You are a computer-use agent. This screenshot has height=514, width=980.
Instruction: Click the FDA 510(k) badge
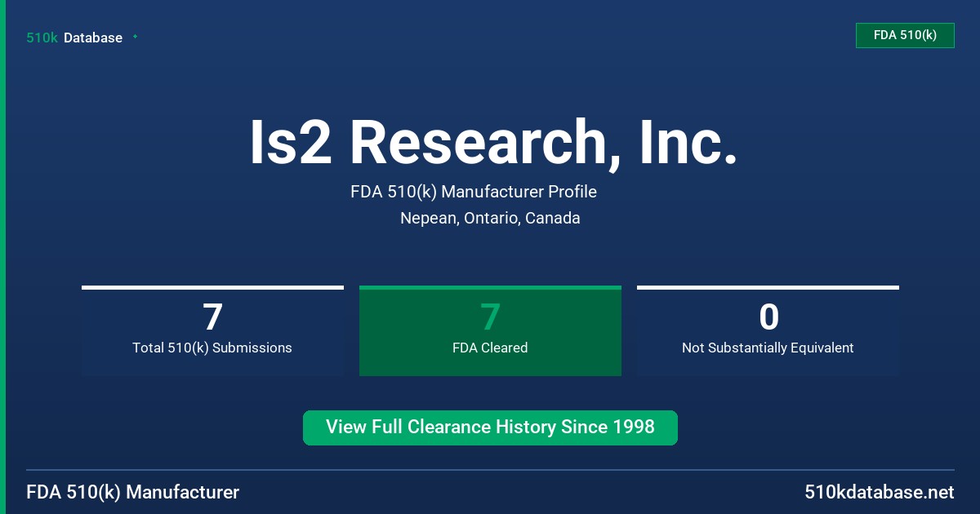(x=905, y=35)
